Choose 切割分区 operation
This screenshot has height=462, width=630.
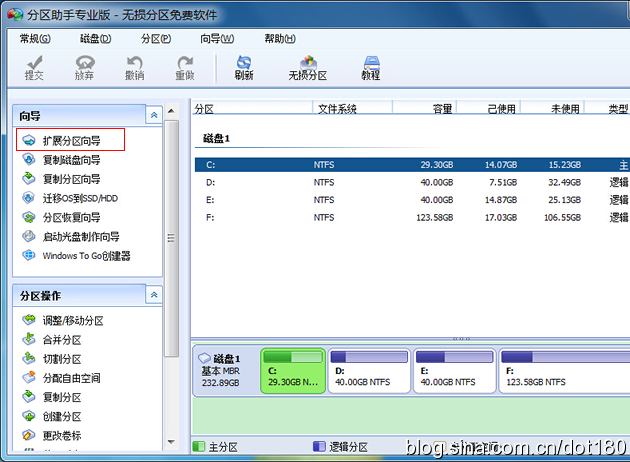click(62, 359)
